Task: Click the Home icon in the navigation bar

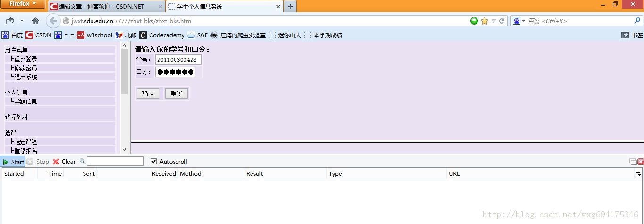Action: (35, 21)
